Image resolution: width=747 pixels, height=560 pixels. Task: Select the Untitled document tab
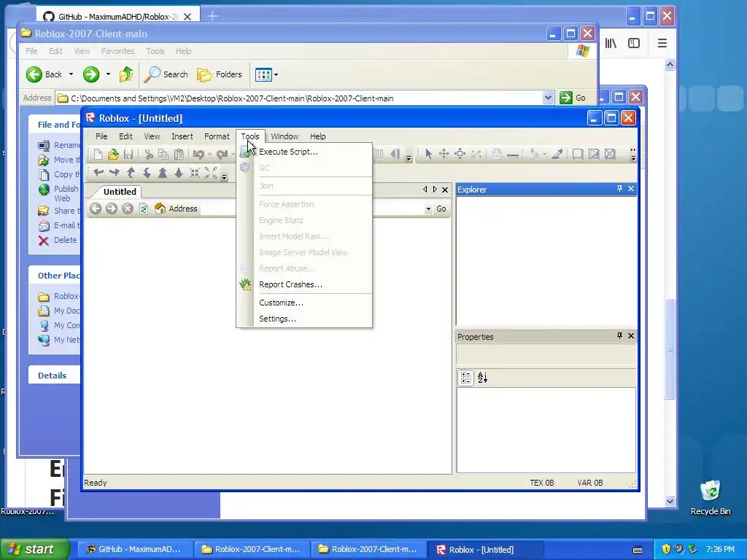[x=120, y=192]
